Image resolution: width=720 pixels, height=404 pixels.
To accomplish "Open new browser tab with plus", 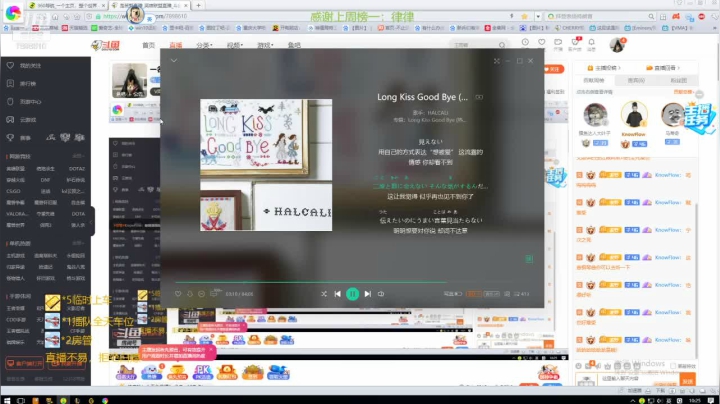I will pos(198,5).
